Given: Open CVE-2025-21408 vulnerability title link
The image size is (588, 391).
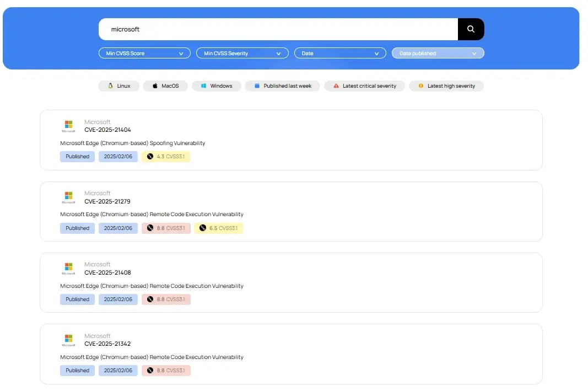Looking at the screenshot, I should tap(107, 273).
